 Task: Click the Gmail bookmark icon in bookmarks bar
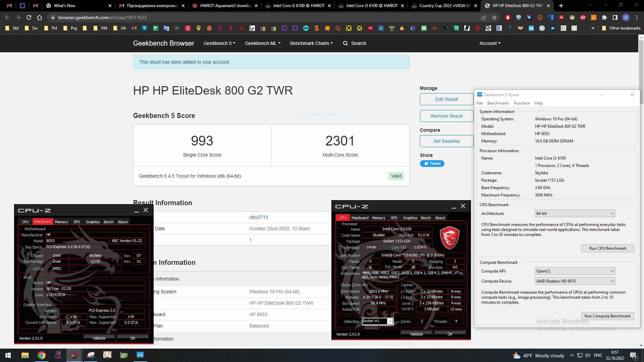coord(134,28)
